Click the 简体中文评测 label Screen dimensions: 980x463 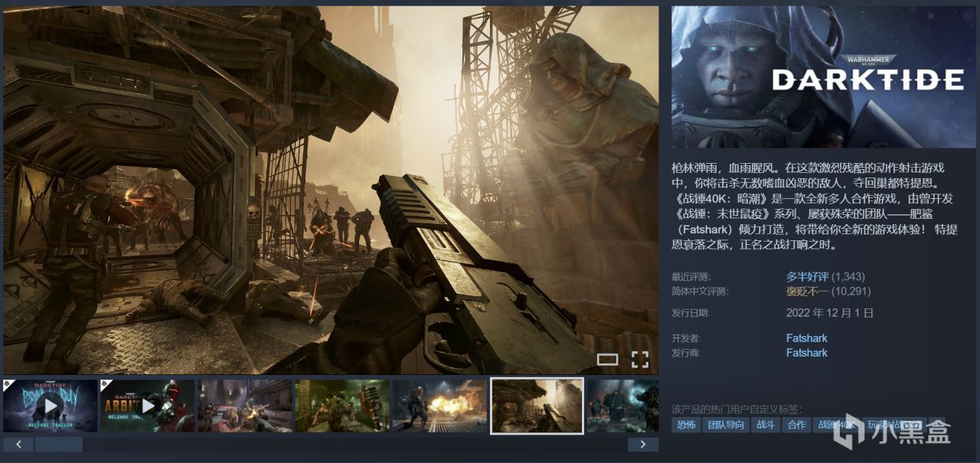coord(700,292)
